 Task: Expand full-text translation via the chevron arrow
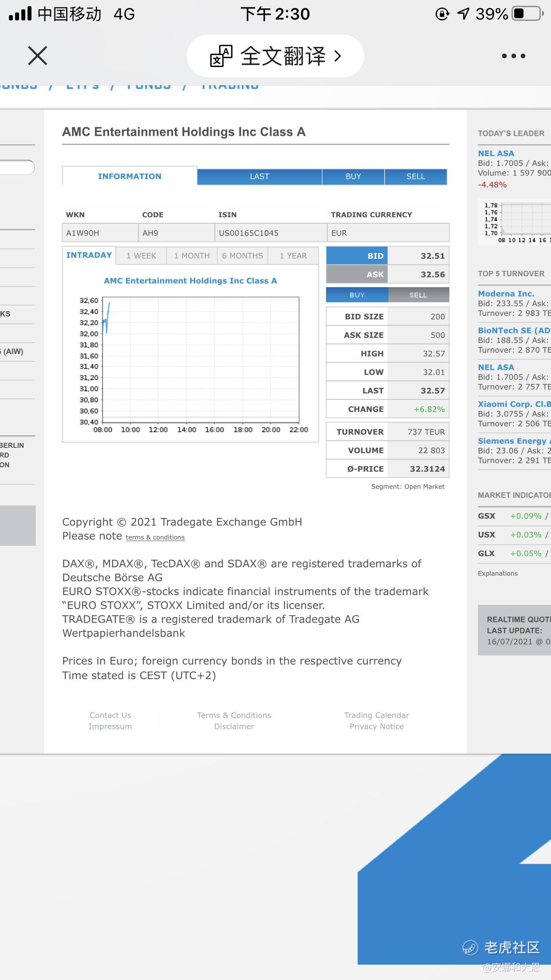[338, 56]
